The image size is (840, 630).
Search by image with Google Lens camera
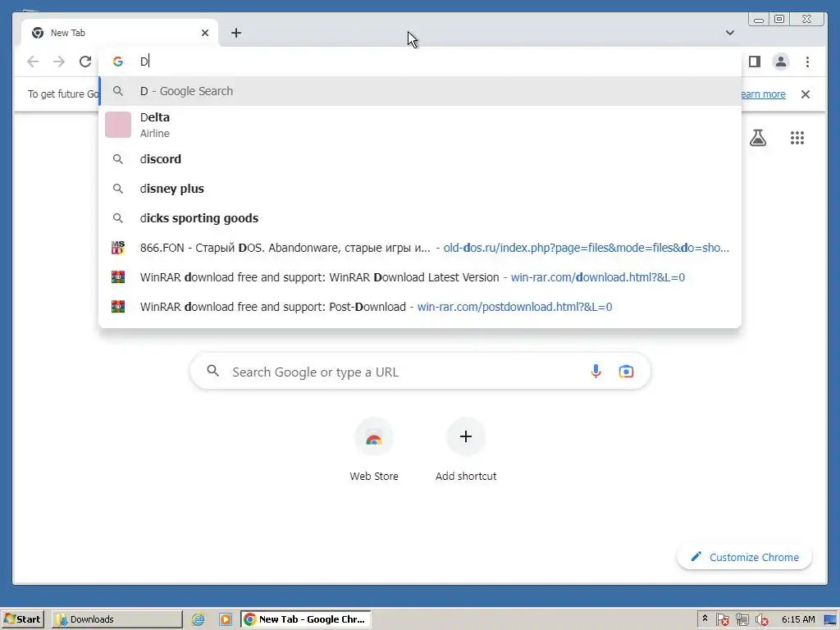(x=626, y=372)
